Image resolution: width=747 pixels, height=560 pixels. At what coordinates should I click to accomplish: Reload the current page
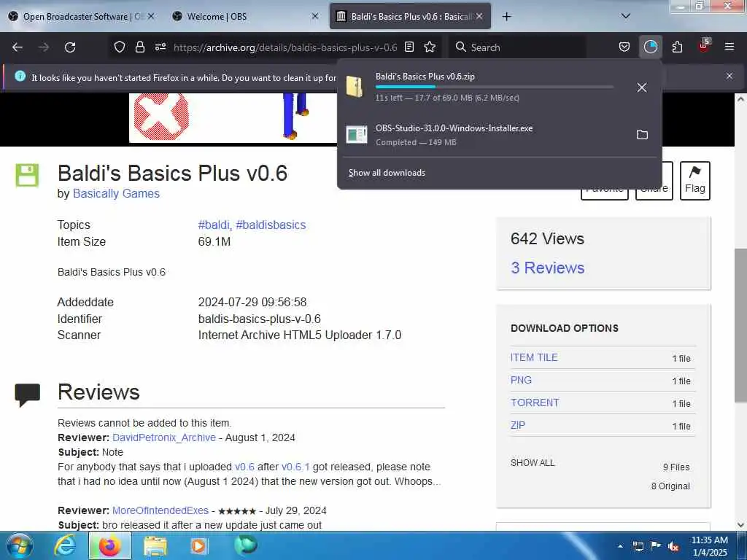[x=70, y=47]
